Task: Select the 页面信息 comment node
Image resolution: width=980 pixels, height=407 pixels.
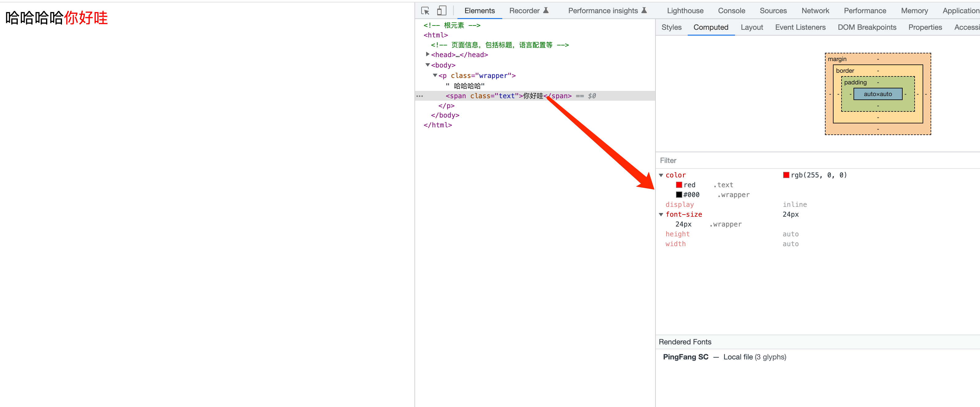Action: pyautogui.click(x=500, y=45)
